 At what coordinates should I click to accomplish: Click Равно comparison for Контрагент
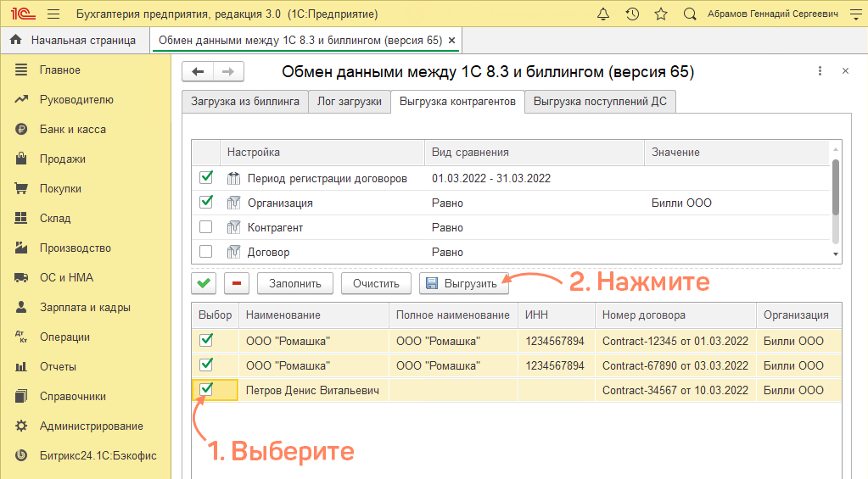[447, 227]
